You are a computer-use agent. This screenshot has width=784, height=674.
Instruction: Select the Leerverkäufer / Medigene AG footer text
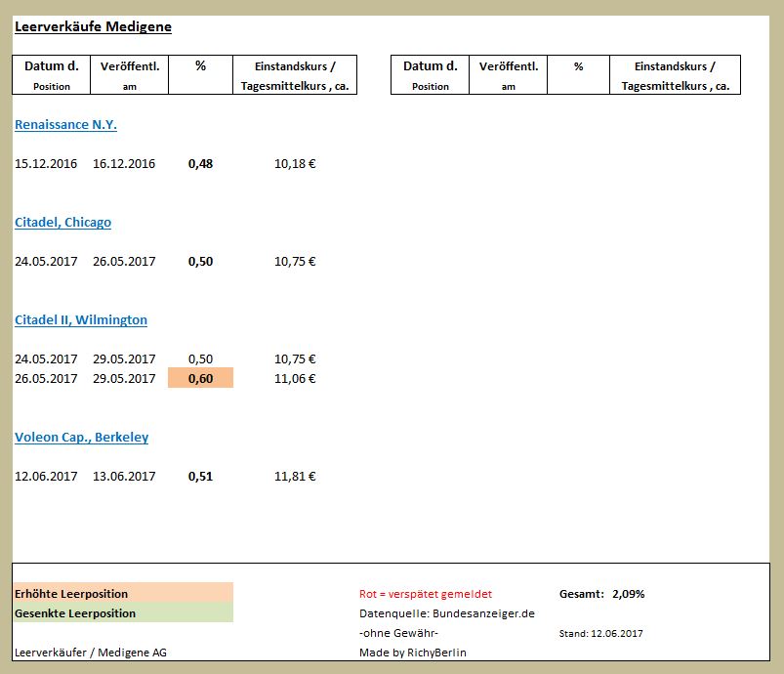91,653
